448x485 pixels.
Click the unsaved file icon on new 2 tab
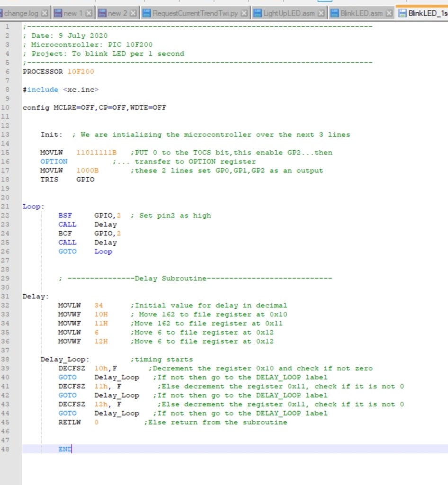pos(102,13)
